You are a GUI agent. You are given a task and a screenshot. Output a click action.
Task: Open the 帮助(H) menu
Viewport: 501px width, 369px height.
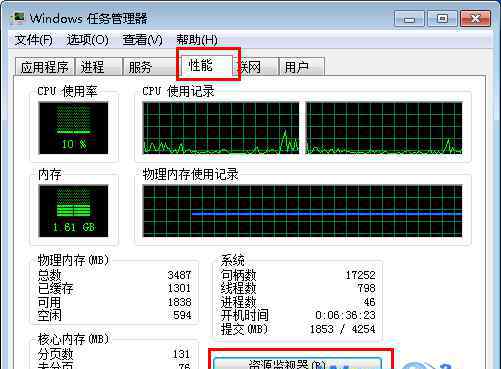(197, 40)
